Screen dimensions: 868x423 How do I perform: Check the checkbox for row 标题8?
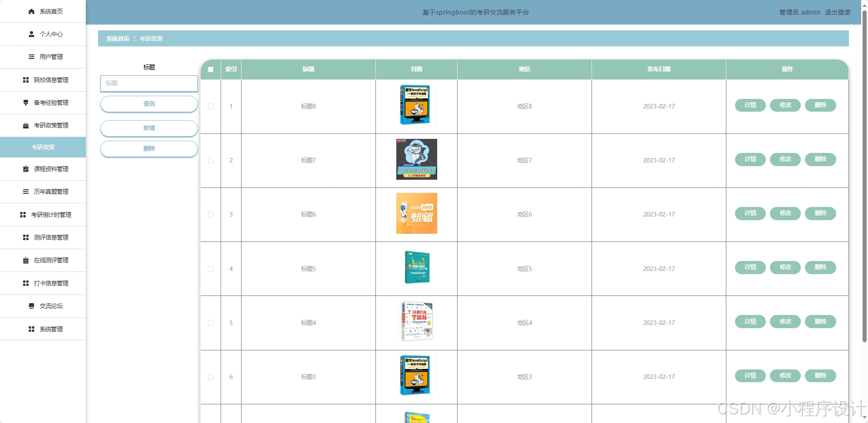(211, 106)
